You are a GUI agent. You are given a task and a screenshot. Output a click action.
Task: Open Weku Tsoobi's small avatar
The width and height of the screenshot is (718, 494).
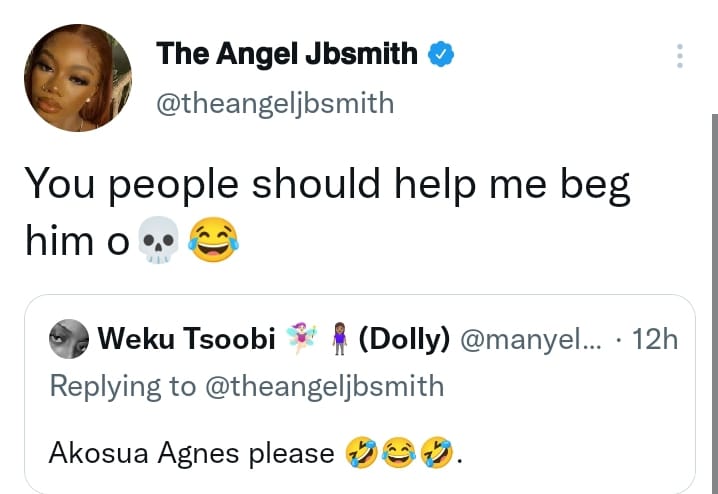69,340
